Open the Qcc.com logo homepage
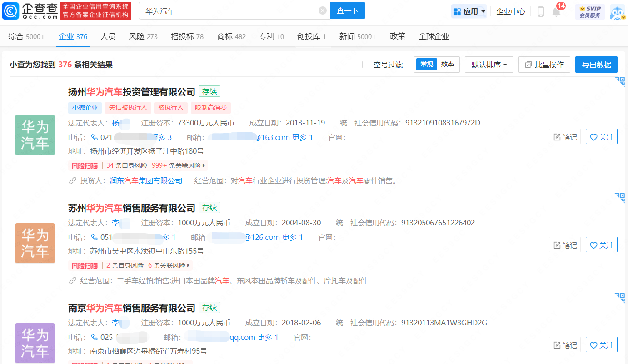The height and width of the screenshot is (364, 628). [x=30, y=10]
